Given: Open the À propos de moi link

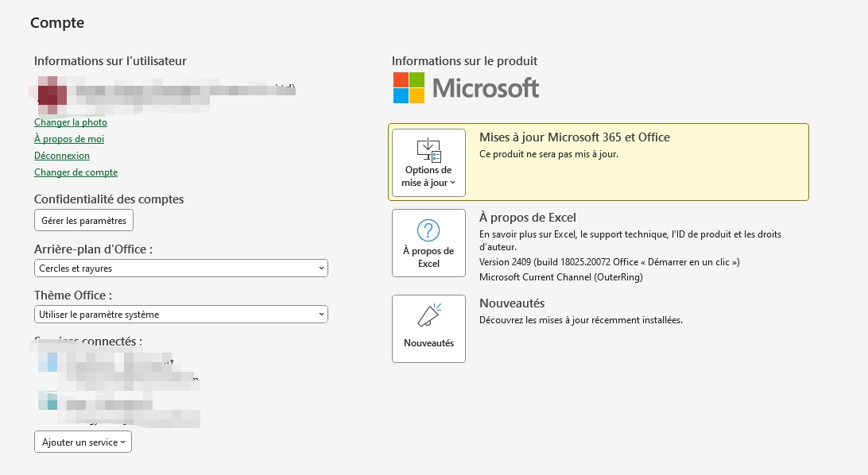Looking at the screenshot, I should tap(69, 139).
